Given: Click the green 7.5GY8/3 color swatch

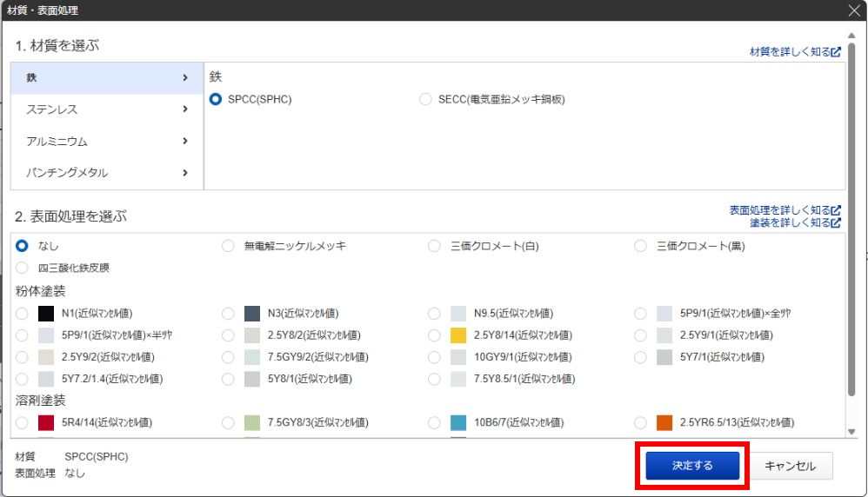Looking at the screenshot, I should (x=252, y=423).
